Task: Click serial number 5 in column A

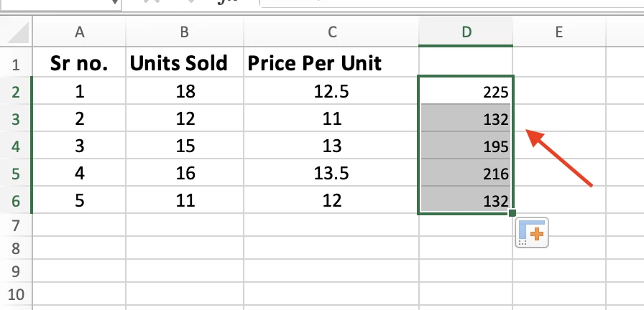Action: point(79,201)
